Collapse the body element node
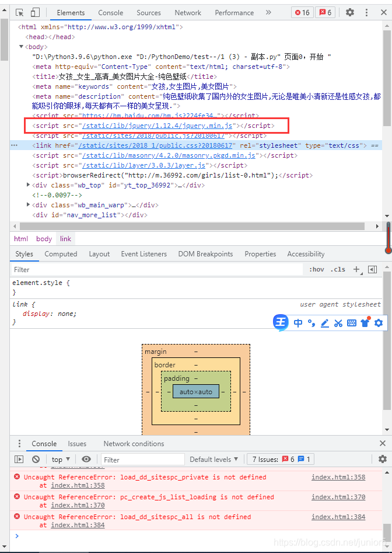 (x=21, y=47)
